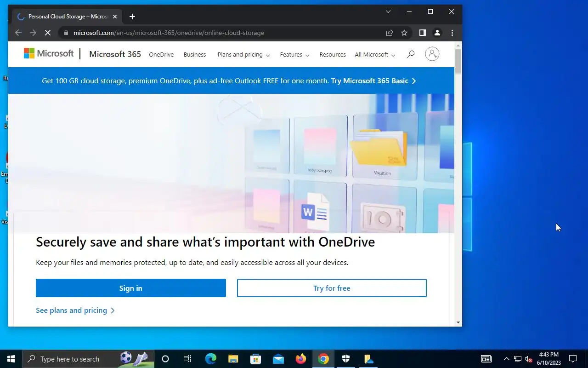This screenshot has height=368, width=588.
Task: Open See plans and pricing link
Action: click(x=75, y=310)
